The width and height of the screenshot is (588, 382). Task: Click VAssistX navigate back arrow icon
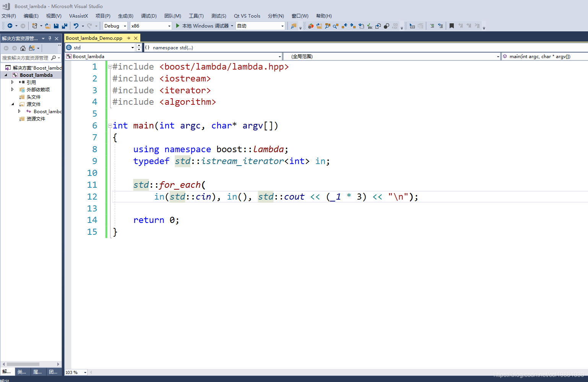[344, 26]
